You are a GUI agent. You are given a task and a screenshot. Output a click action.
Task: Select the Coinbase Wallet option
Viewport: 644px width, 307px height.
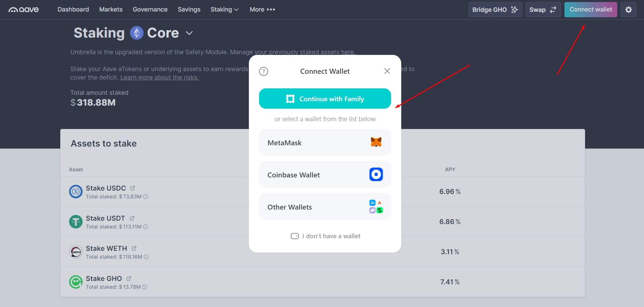325,174
